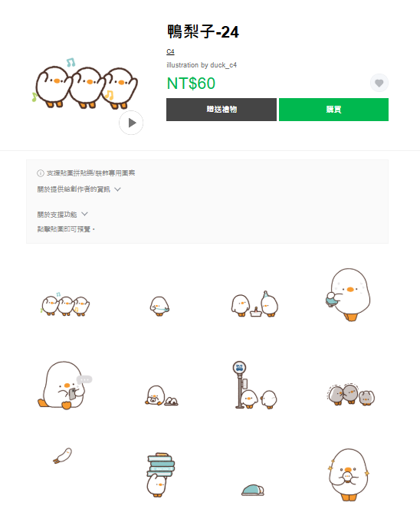Preview the bus stop ducks sticker
The width and height of the screenshot is (420, 522).
(x=255, y=385)
